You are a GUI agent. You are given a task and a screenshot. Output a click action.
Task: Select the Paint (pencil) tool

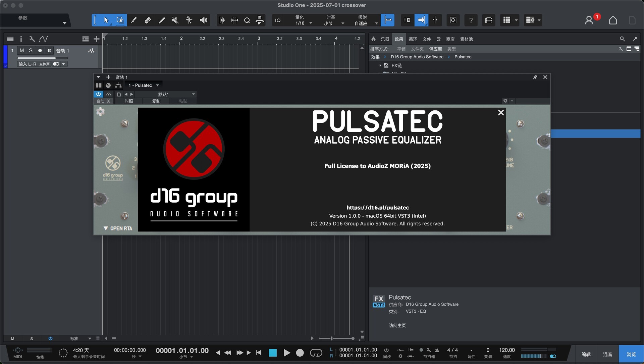pyautogui.click(x=161, y=20)
